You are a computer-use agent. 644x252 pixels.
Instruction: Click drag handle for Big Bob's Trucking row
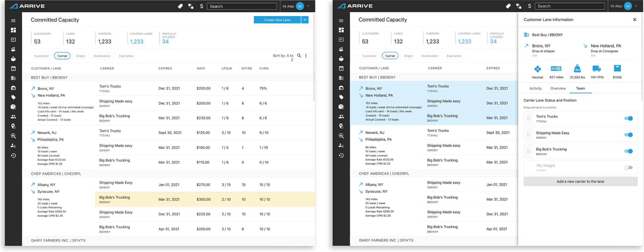(529, 151)
